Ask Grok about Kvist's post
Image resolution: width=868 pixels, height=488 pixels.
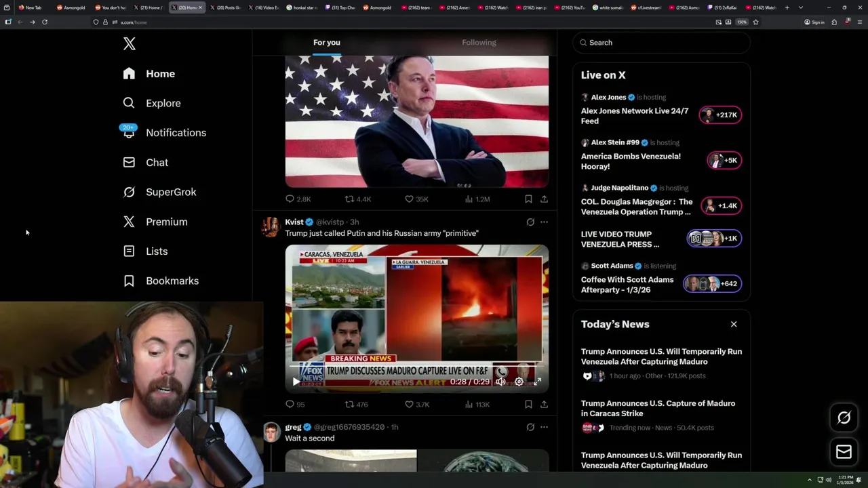[x=530, y=222]
